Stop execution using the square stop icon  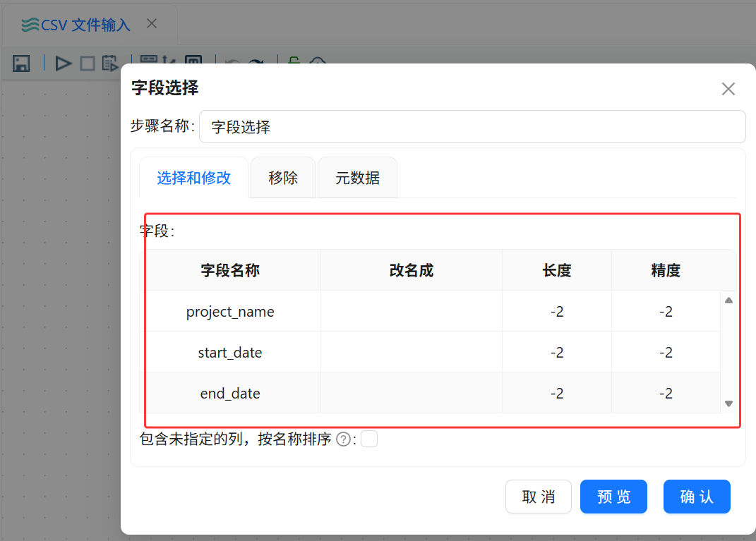88,63
